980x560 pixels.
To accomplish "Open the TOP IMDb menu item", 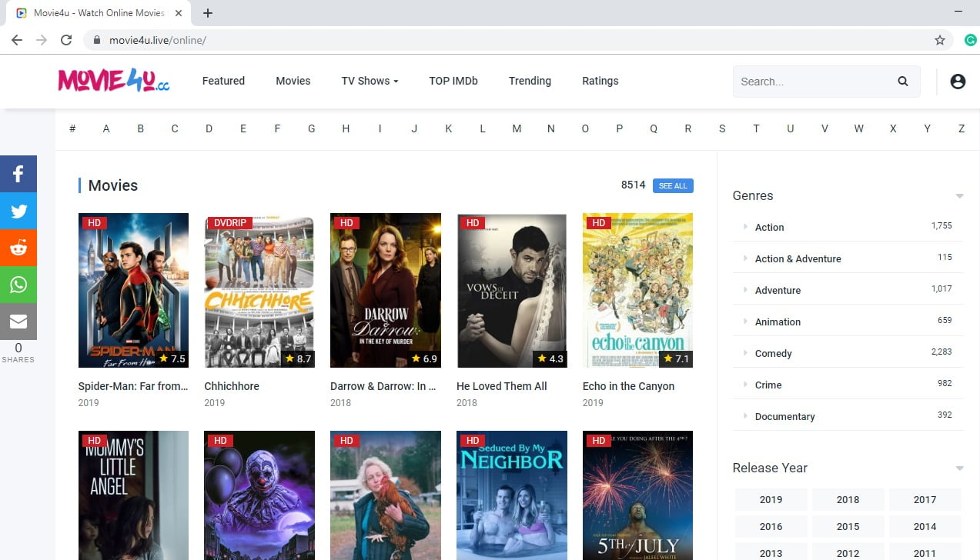I will 453,81.
